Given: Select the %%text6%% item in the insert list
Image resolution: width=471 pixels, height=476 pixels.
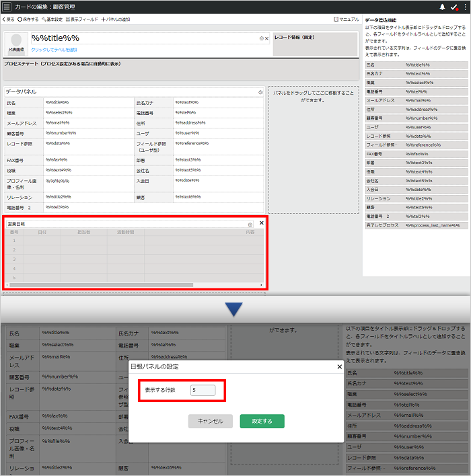Looking at the screenshot, I should point(416,208).
